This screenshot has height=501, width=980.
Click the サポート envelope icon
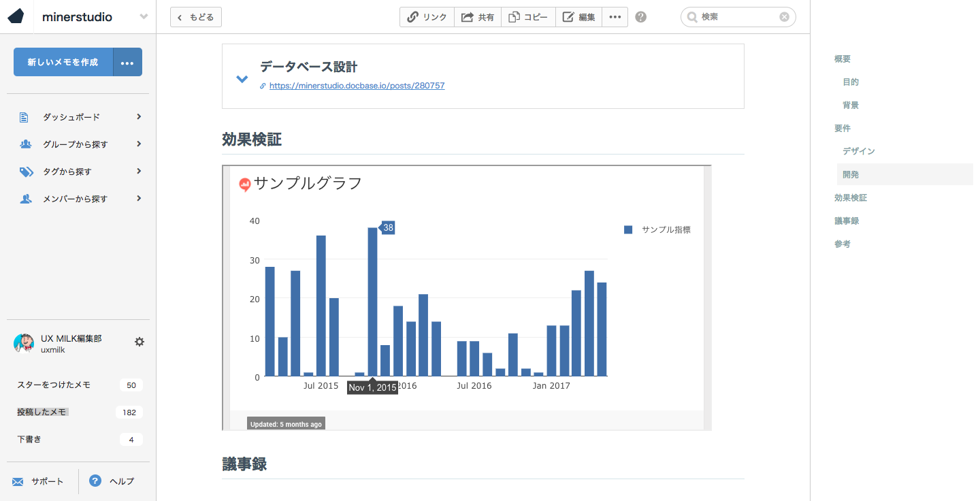point(18,482)
